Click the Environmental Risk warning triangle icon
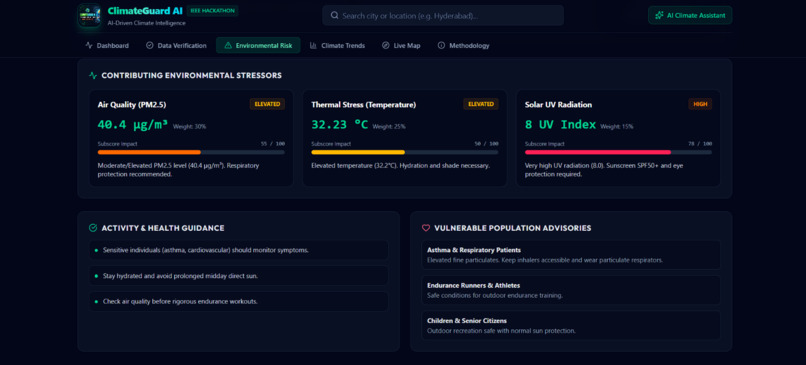This screenshot has width=806, height=365. coord(228,45)
